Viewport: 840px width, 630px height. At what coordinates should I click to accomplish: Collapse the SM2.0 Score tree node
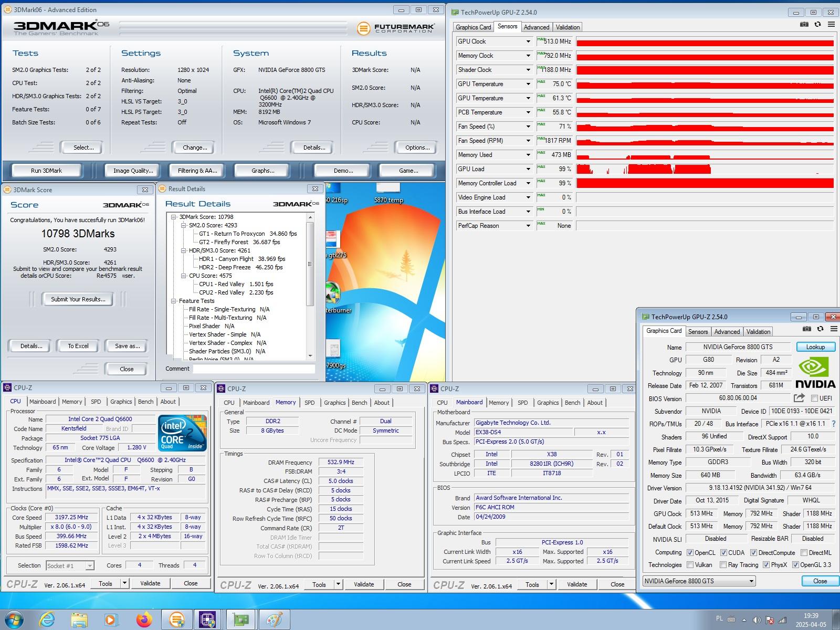[184, 225]
